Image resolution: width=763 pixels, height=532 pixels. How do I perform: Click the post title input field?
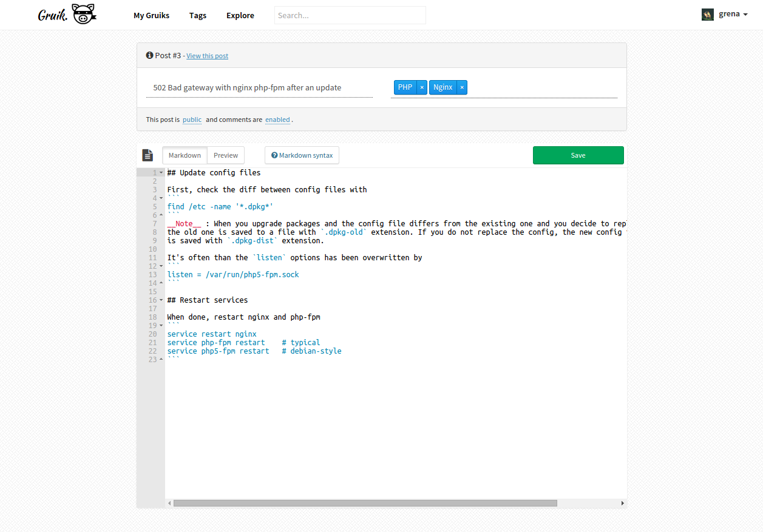[x=259, y=87]
